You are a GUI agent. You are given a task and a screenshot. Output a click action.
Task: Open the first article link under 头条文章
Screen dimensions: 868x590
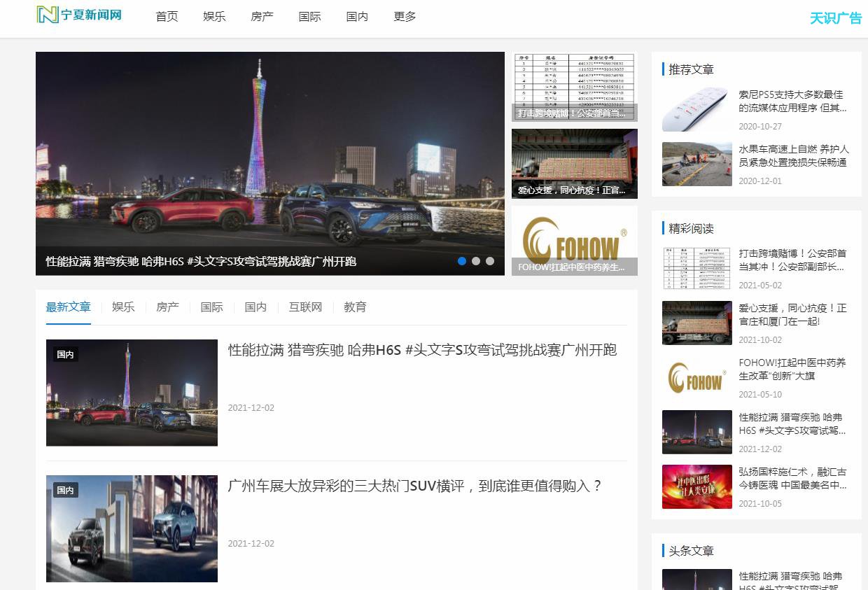pos(792,580)
